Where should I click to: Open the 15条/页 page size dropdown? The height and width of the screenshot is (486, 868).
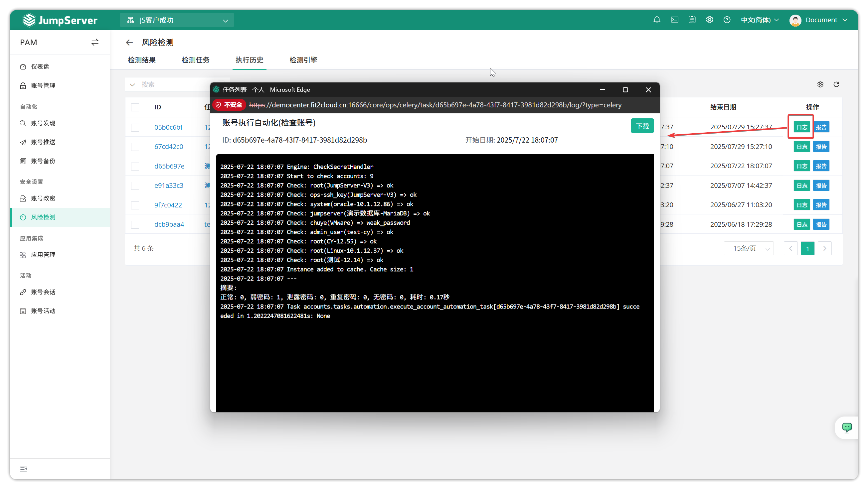(x=749, y=248)
